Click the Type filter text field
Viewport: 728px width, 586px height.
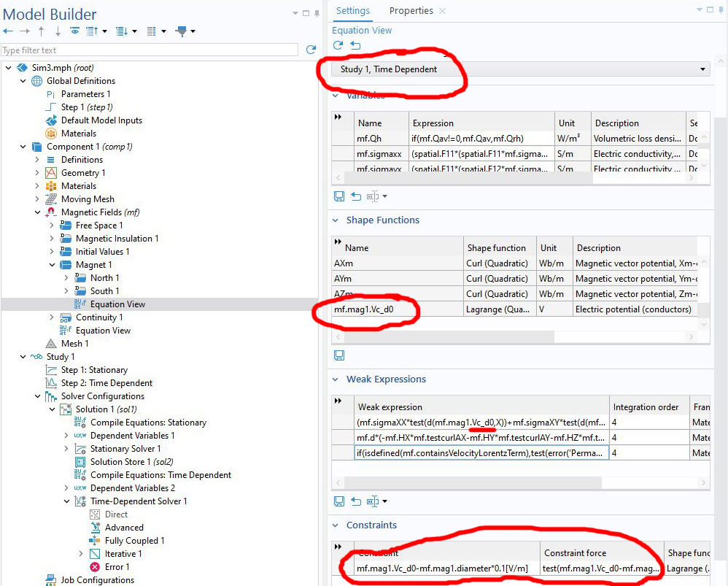(150, 50)
